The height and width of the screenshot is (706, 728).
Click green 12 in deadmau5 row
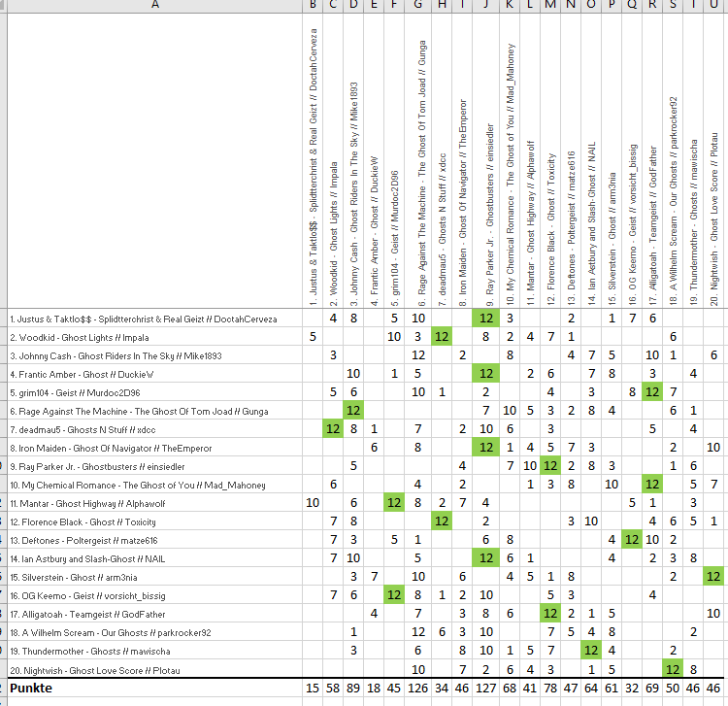click(x=333, y=428)
